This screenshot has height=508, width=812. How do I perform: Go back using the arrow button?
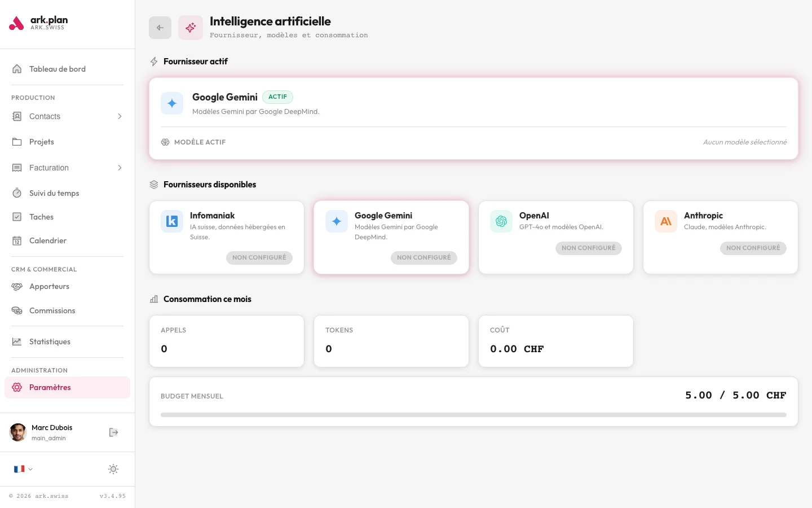point(160,28)
